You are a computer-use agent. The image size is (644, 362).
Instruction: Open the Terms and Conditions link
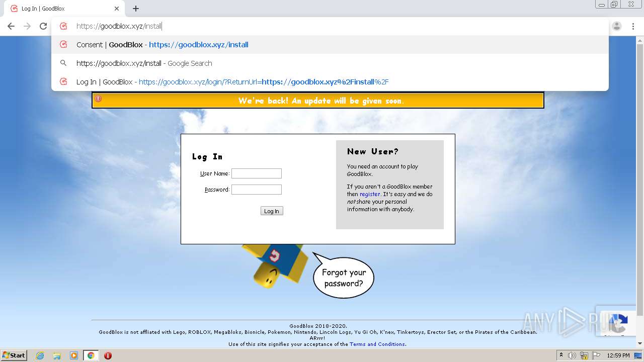tap(377, 344)
